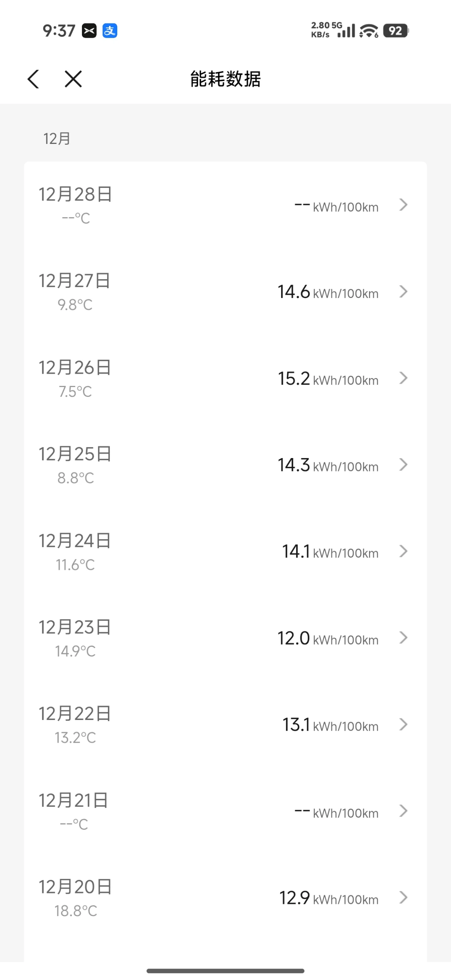The height and width of the screenshot is (980, 451).
Task: Open chevron for December 24 row
Action: click(x=403, y=551)
